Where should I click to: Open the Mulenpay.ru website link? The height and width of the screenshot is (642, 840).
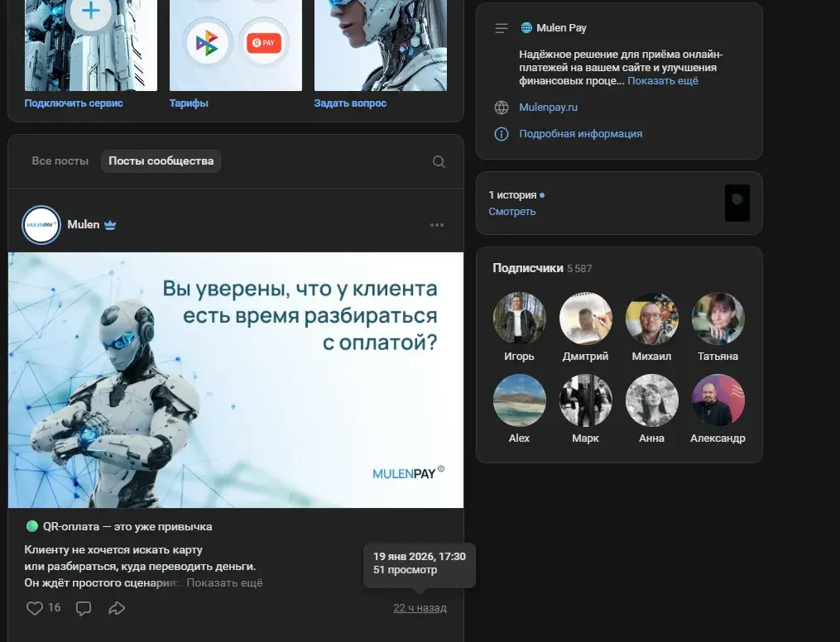(548, 107)
